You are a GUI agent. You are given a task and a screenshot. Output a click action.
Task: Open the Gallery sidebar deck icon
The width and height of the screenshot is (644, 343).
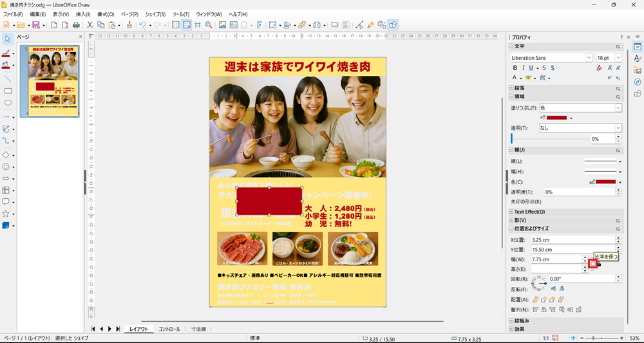tap(638, 70)
